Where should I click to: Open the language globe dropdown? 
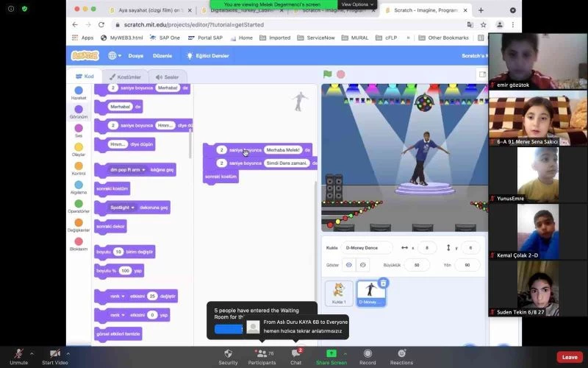tap(115, 55)
